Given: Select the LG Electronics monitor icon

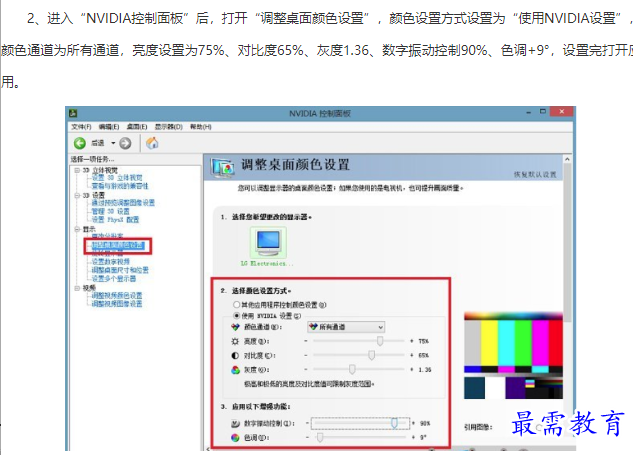Looking at the screenshot, I should click(x=268, y=242).
